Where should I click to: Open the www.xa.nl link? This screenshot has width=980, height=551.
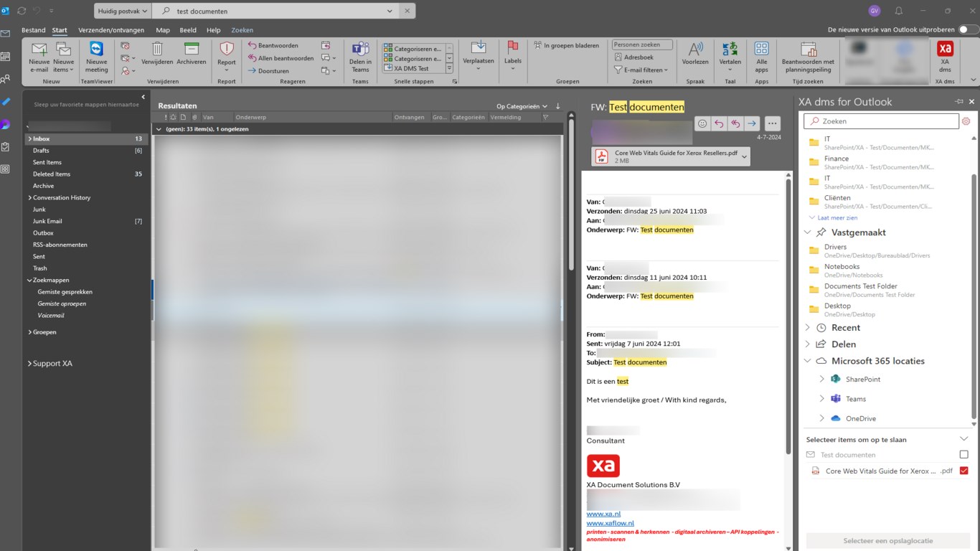click(x=603, y=514)
